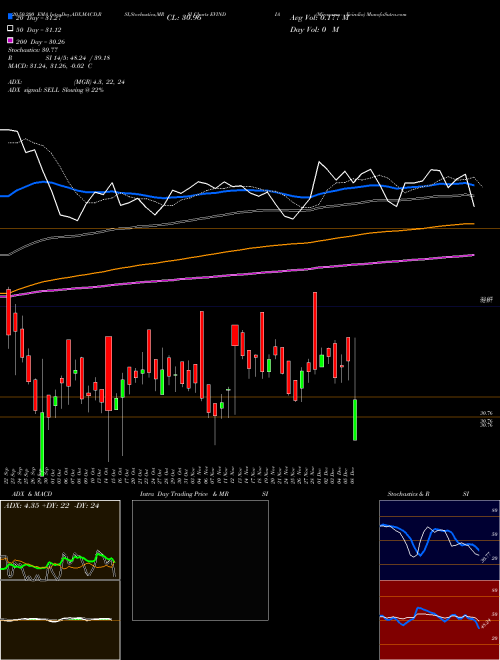Open the red RSI sub-chart
500x660 pixels.
point(439,620)
